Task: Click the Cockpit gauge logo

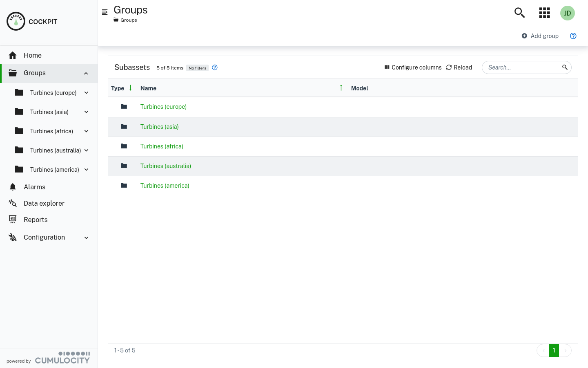Action: (x=16, y=21)
